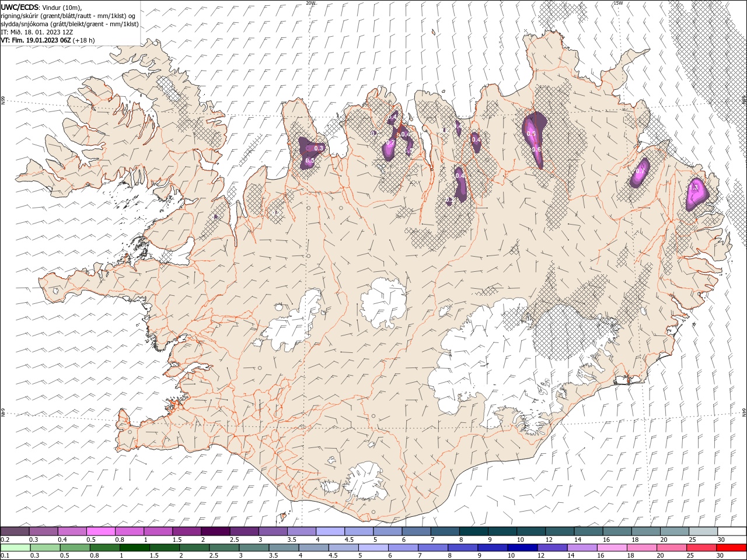This screenshot has width=747, height=560.
Task: Pick the 0.3 purple swatch in upper legend
Action: [x=43, y=531]
